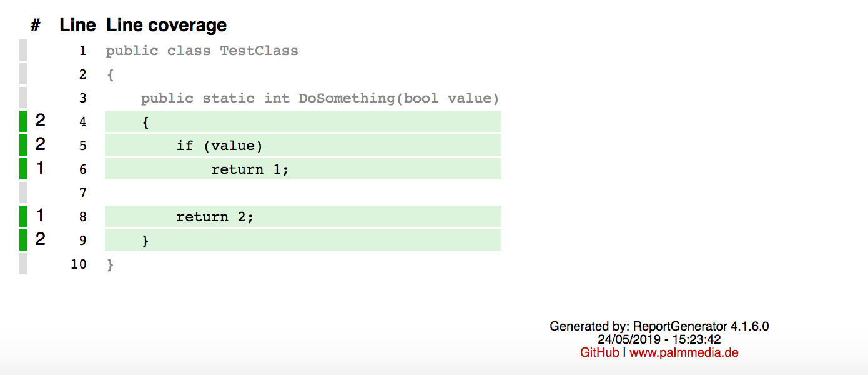Click gray coverage marker of line 7

click(x=23, y=192)
